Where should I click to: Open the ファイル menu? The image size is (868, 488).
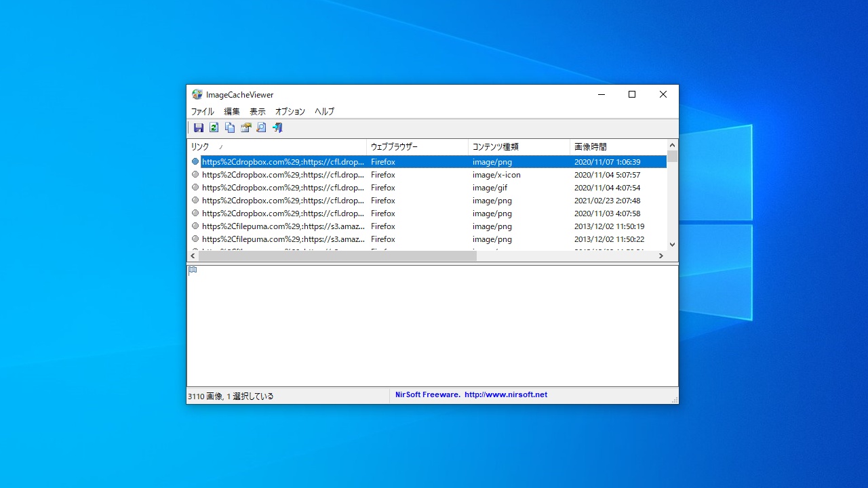click(x=202, y=111)
